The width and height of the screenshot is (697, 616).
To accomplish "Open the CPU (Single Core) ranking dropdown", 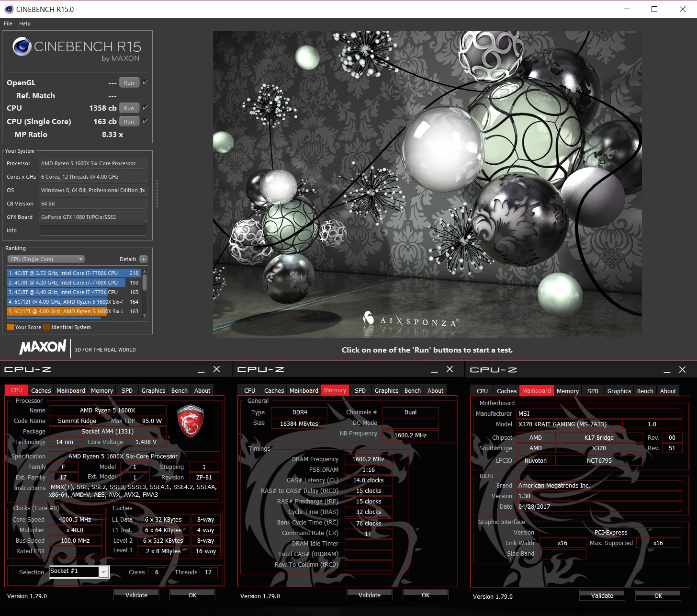I will pos(46,259).
